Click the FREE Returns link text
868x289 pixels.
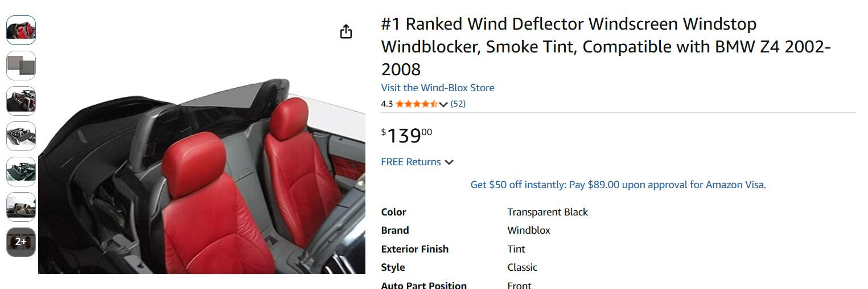pos(410,162)
